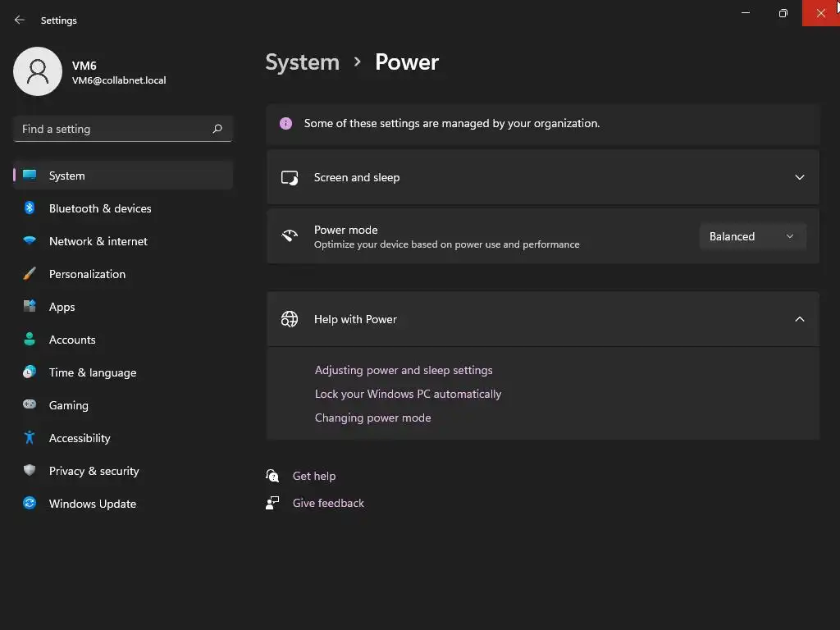The image size is (840, 630).
Task: Click the search magnifier icon
Action: tap(217, 129)
